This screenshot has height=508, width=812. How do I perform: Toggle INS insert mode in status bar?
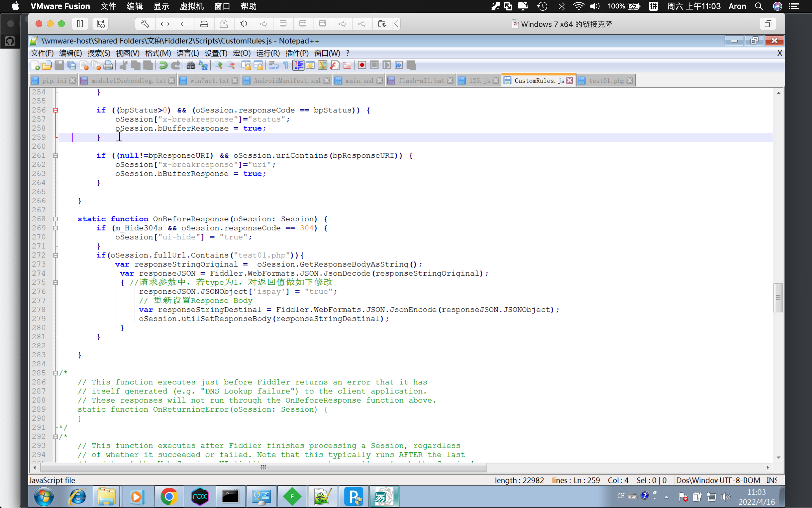coord(772,480)
